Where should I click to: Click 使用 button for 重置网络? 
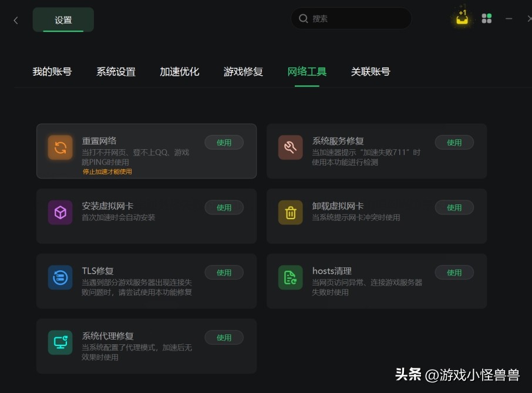tap(224, 142)
